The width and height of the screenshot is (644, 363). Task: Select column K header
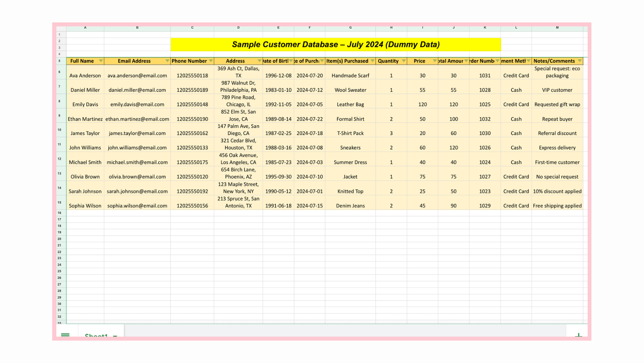[x=485, y=28]
